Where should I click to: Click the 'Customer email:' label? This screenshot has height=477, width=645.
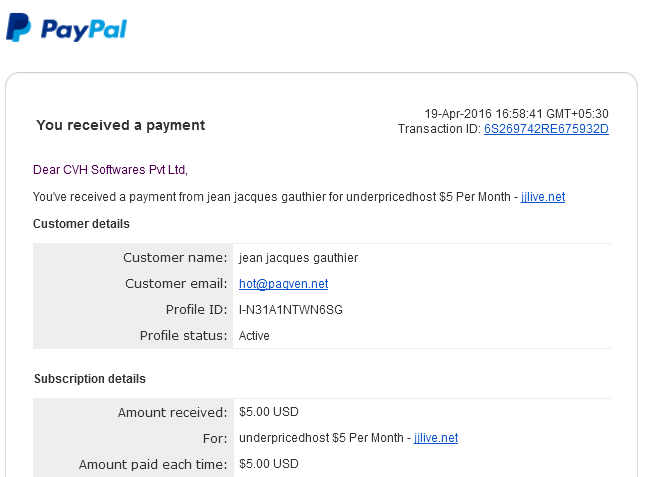pos(176,284)
